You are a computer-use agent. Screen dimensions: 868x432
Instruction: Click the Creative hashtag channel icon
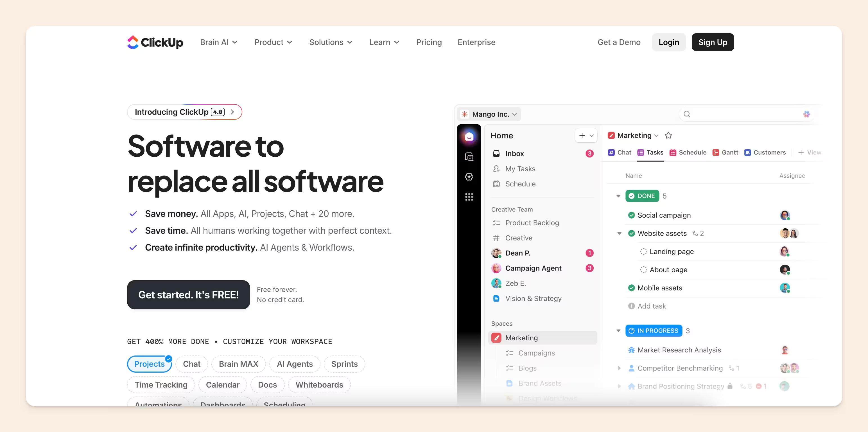(x=496, y=238)
